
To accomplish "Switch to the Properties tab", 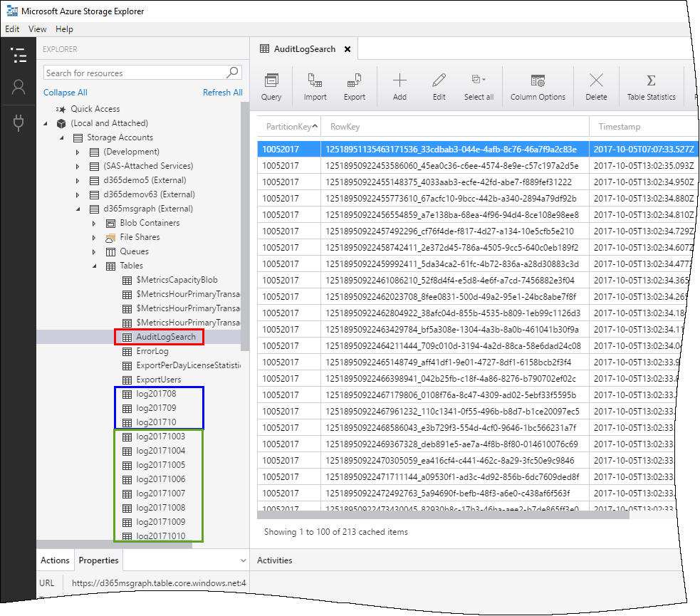I will click(x=98, y=560).
